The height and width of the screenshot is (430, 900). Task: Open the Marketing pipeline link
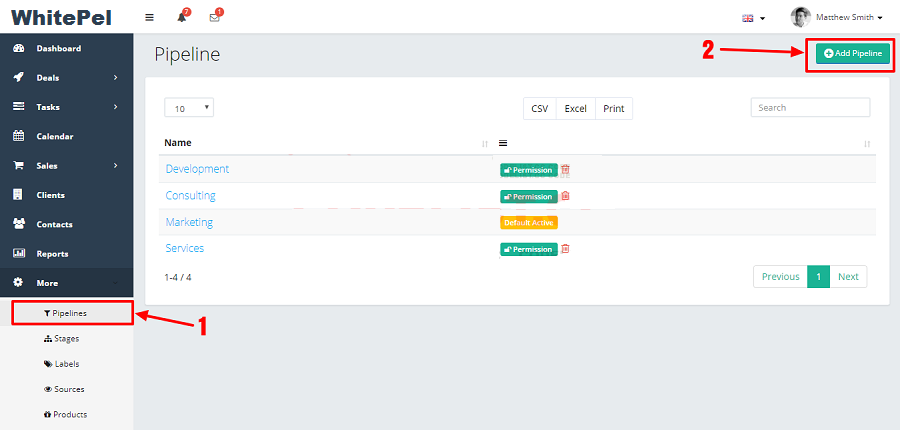[189, 222]
